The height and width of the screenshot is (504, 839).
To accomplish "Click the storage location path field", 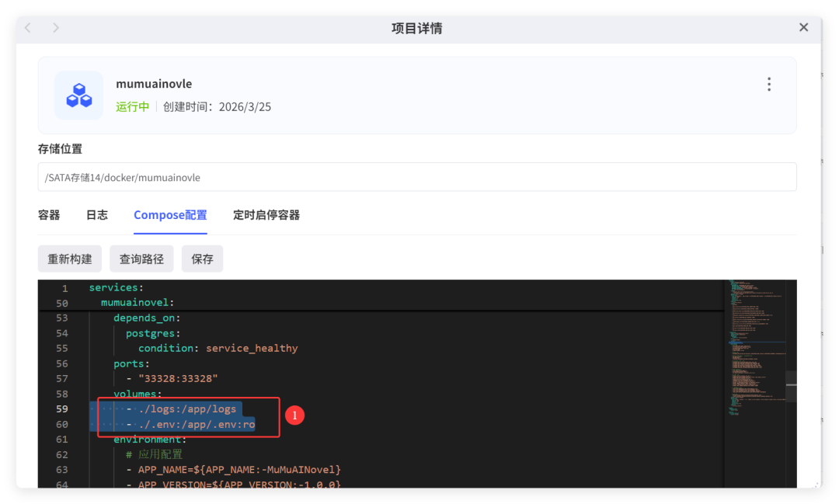I will (417, 177).
